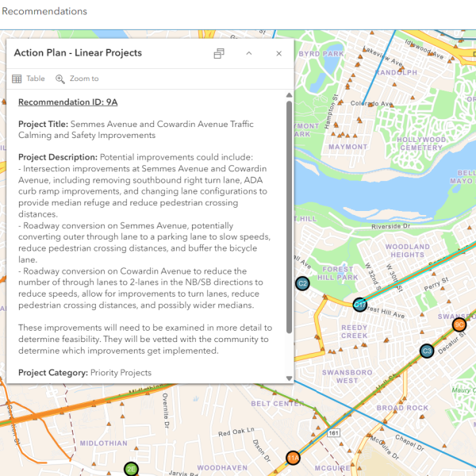Click the BYRD PARK map label
Image resolution: width=476 pixels, height=476 pixels.
pyautogui.click(x=321, y=54)
